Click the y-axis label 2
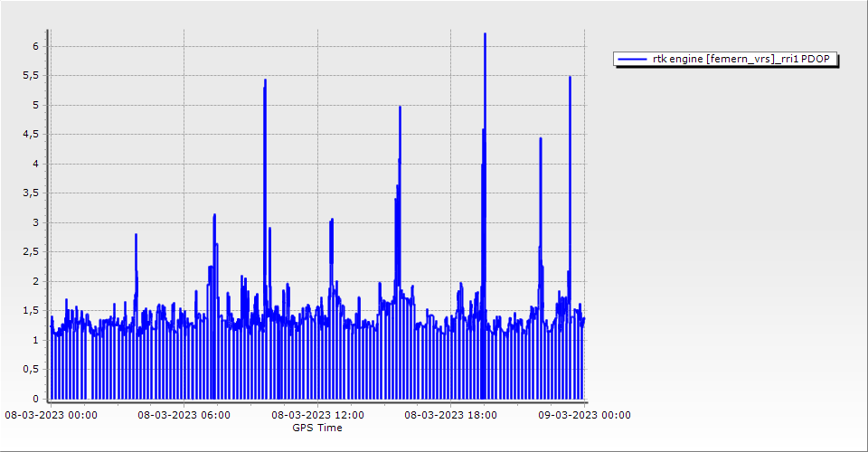868x452 pixels. (36, 281)
